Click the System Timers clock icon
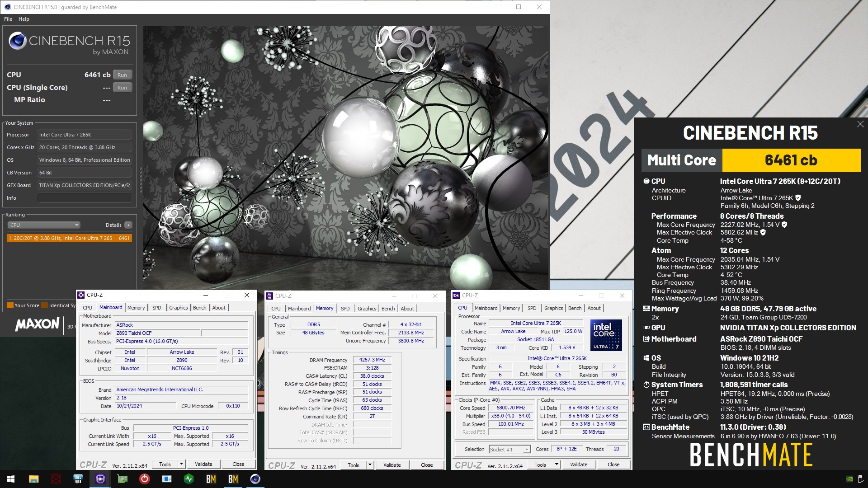 pyautogui.click(x=646, y=385)
